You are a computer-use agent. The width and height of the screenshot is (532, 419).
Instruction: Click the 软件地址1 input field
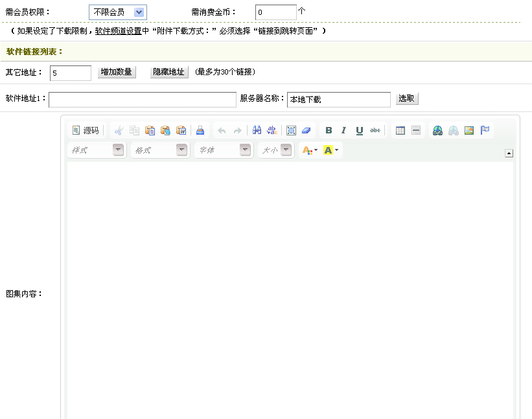coord(142,100)
